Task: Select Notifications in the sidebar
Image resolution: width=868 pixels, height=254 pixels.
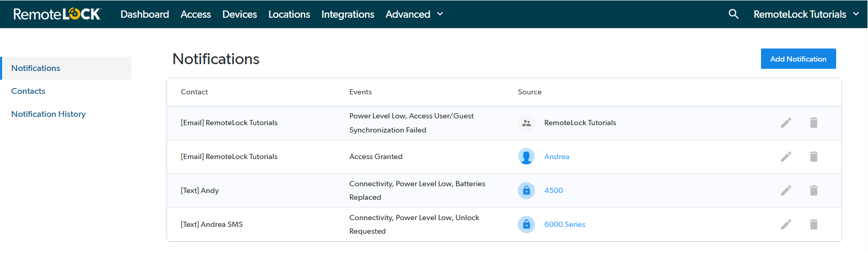Action: (66, 68)
